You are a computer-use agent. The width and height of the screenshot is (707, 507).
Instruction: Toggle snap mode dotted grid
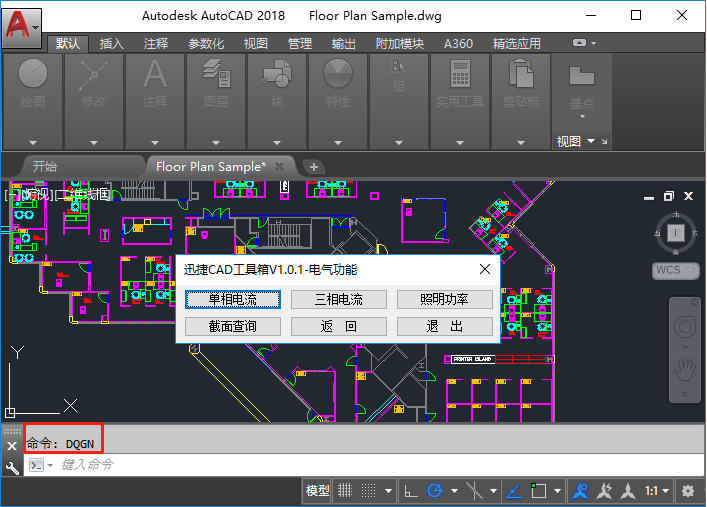point(368,491)
